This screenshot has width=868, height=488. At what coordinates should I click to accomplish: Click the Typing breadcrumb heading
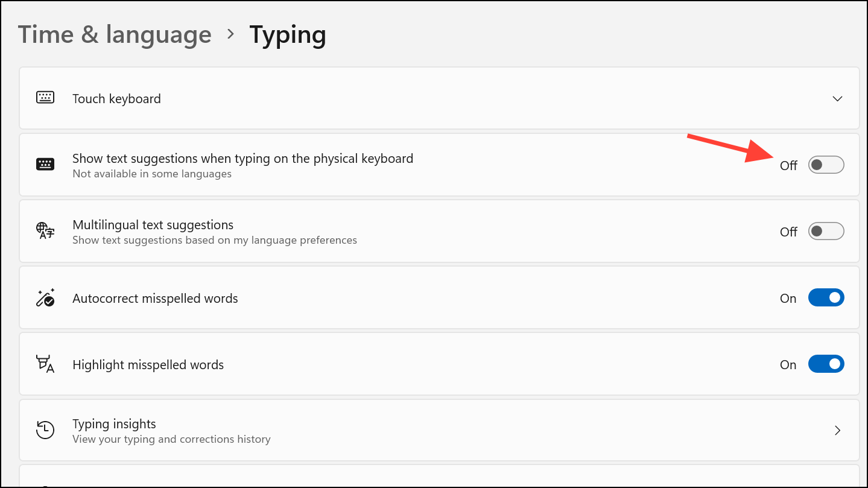pyautogui.click(x=288, y=35)
